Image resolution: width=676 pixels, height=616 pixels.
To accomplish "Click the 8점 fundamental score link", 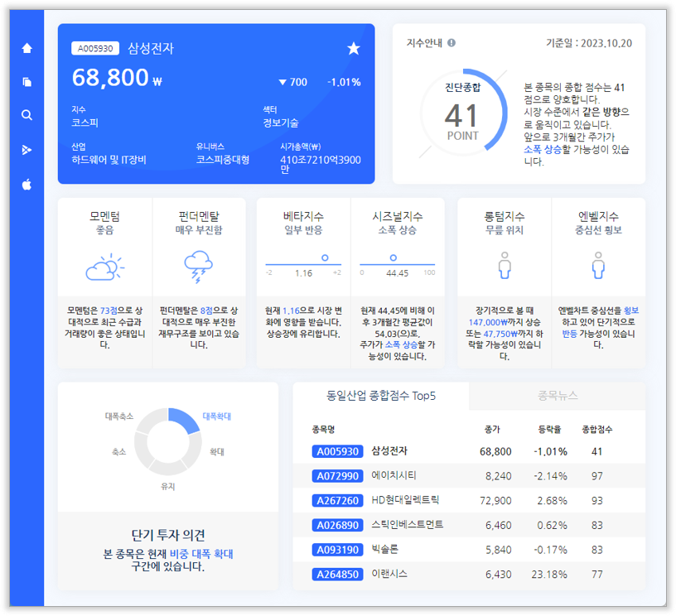I will [206, 310].
